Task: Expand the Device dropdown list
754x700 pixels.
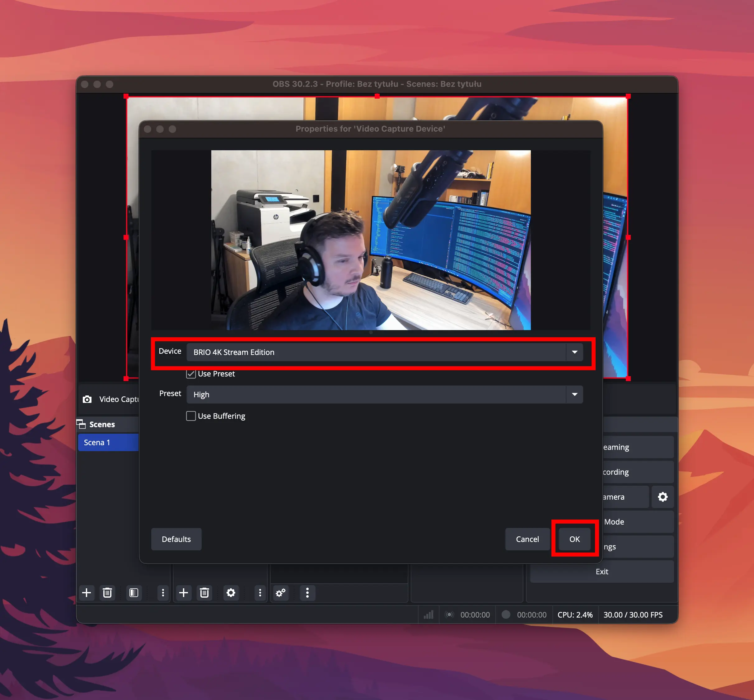Action: click(574, 352)
